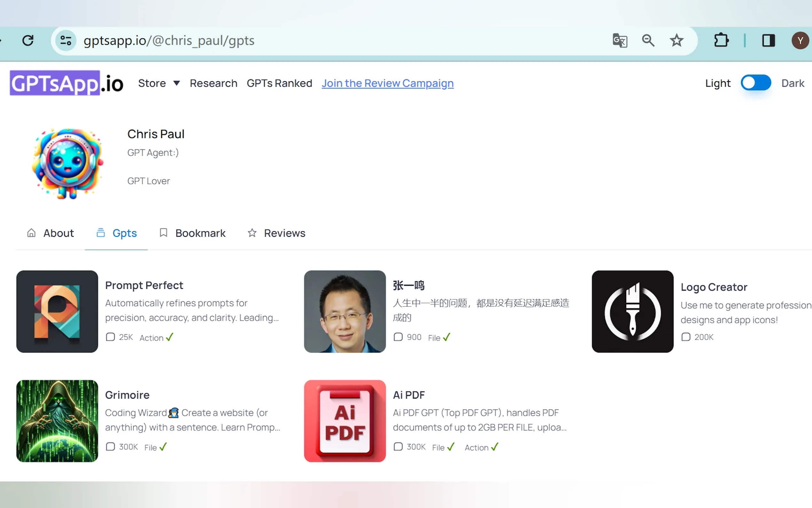The height and width of the screenshot is (508, 812).
Task: Open the browser extensions puzzle icon
Action: point(721,41)
